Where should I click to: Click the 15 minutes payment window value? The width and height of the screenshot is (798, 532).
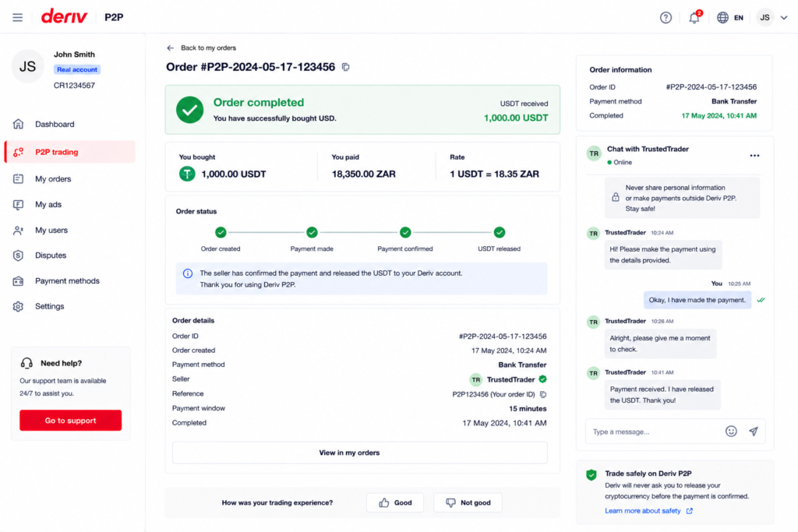528,408
